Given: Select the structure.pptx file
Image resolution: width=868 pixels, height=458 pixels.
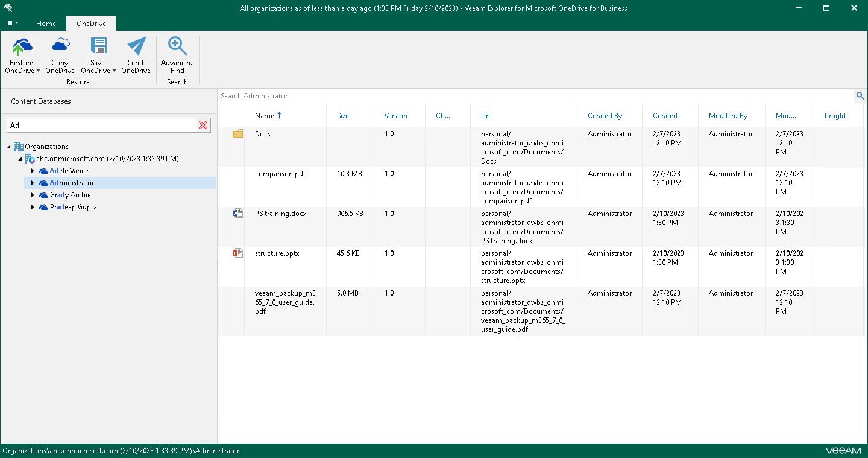Looking at the screenshot, I should (x=277, y=253).
